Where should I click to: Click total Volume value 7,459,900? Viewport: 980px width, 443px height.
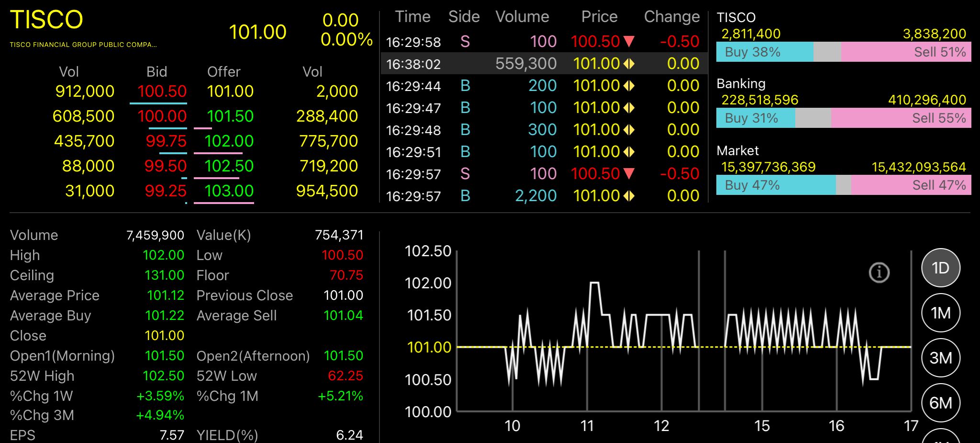(155, 235)
